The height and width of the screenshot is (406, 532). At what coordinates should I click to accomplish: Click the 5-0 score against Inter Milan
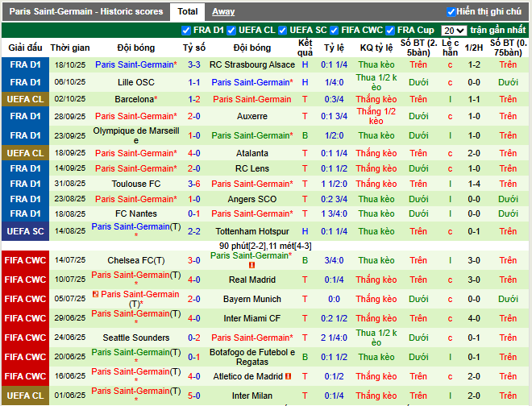tap(194, 396)
